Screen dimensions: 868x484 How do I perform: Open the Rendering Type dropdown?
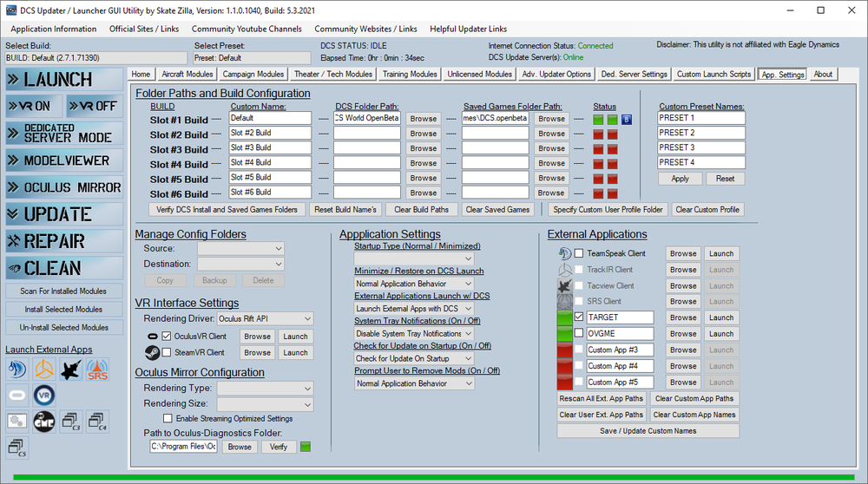coord(265,389)
